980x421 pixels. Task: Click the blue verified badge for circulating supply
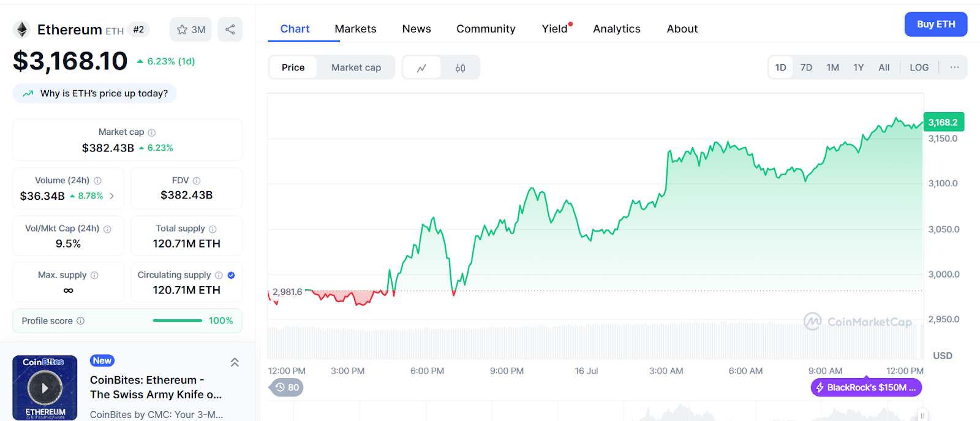231,275
